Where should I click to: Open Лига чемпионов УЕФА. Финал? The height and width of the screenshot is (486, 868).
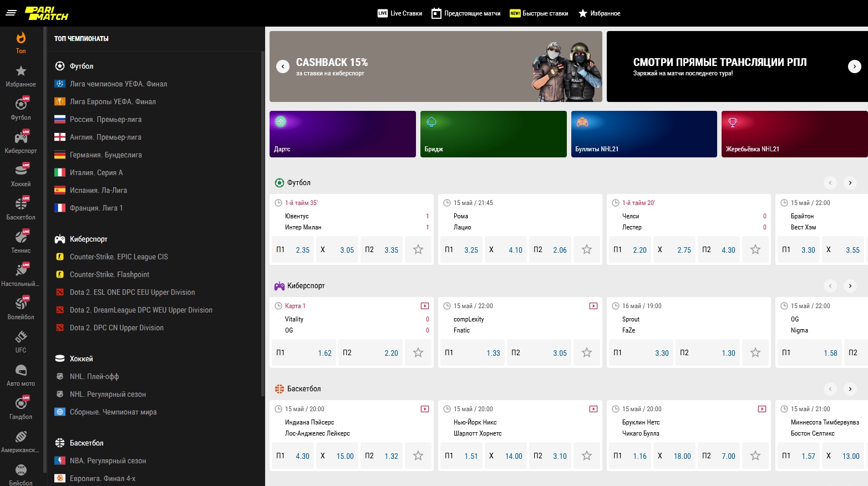[111, 84]
